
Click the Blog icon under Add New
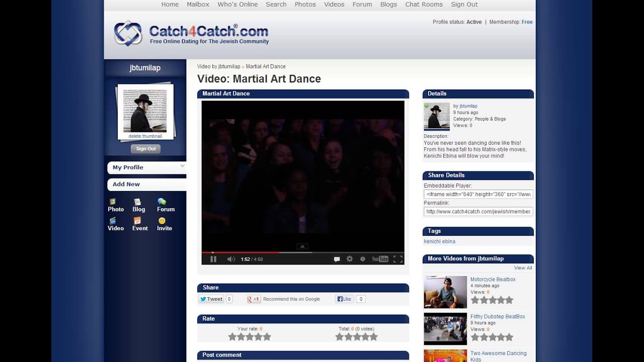click(137, 202)
